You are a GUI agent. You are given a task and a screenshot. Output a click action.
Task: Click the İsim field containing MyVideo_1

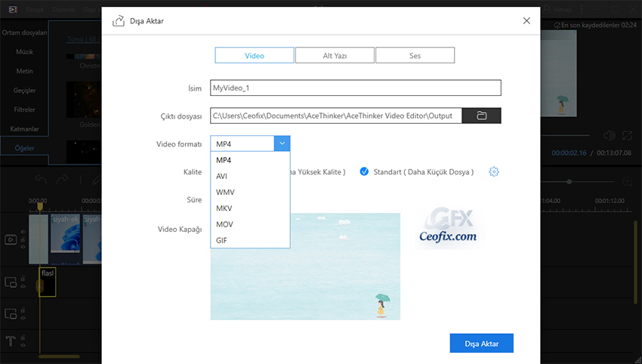point(356,88)
